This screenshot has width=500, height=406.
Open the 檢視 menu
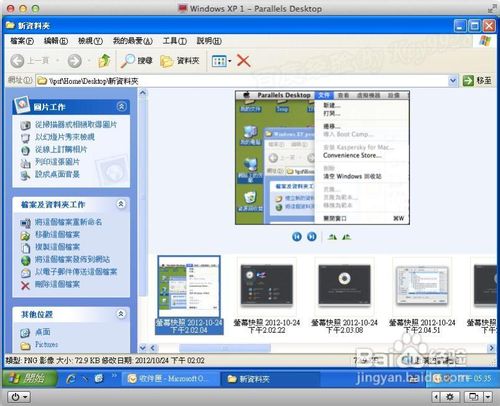90,41
